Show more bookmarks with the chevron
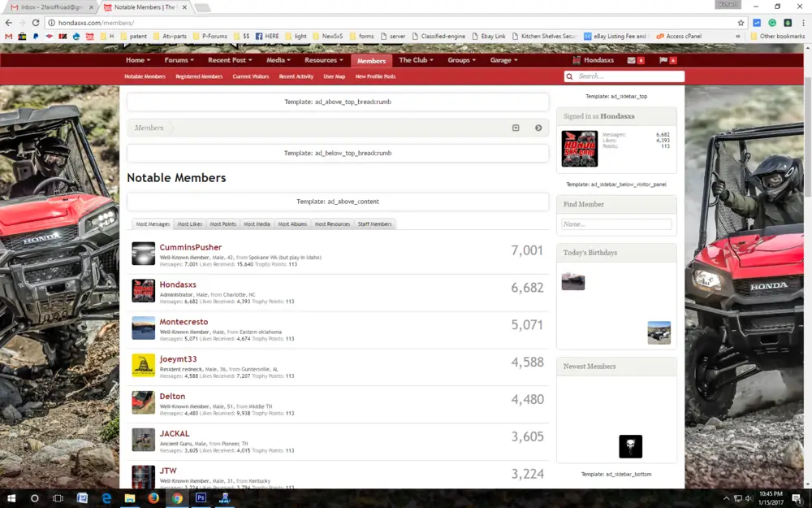Viewport: 812px width, 508px height. [x=738, y=37]
